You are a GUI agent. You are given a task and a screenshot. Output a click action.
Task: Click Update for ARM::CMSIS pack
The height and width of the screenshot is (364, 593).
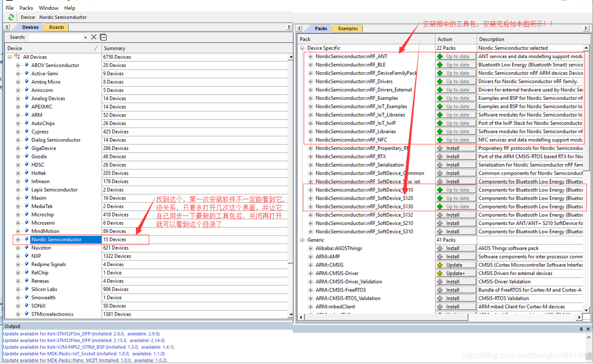click(456, 265)
